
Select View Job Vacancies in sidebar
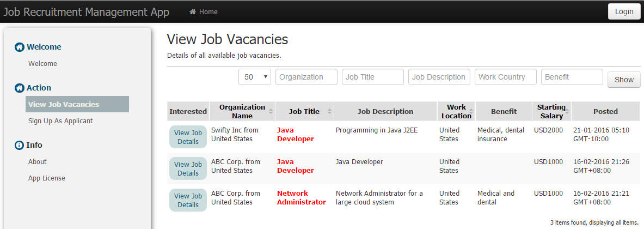coord(77,104)
